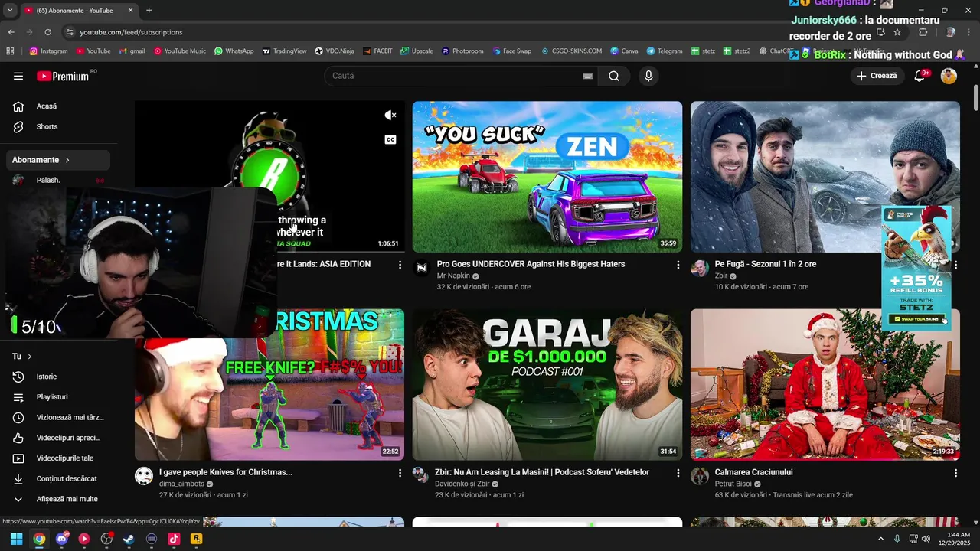Close the Abonamente - YouTube tab
The width and height of the screenshot is (980, 551).
coord(130,11)
